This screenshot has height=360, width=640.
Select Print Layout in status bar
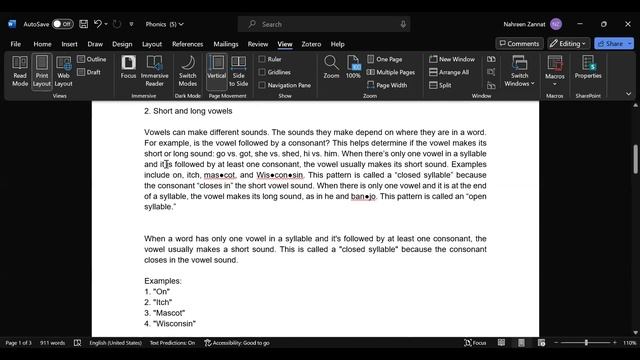pyautogui.click(x=521, y=343)
